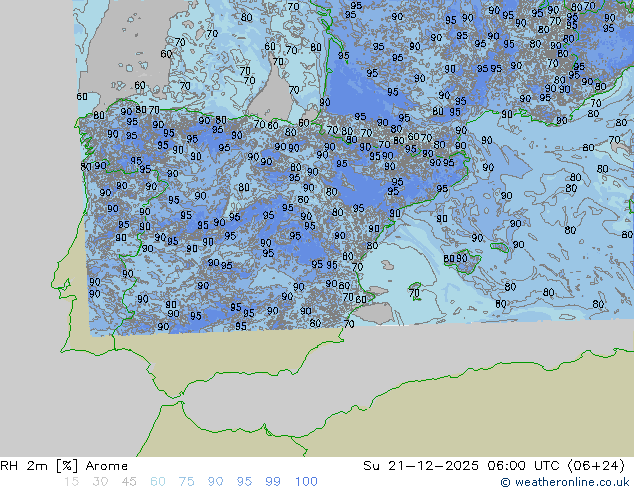This screenshot has height=490, width=634.
Task: Select the legend value 45
Action: [x=129, y=482]
